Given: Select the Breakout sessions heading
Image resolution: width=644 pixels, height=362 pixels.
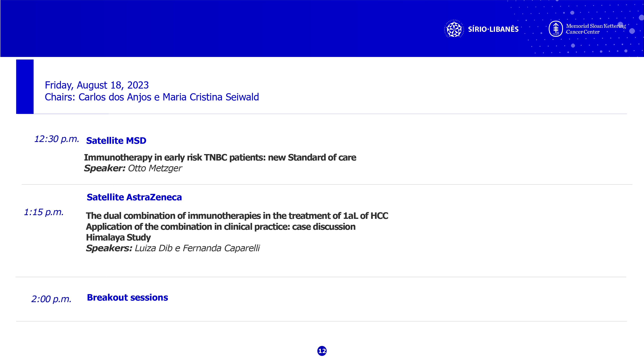Looking at the screenshot, I should 128,297.
